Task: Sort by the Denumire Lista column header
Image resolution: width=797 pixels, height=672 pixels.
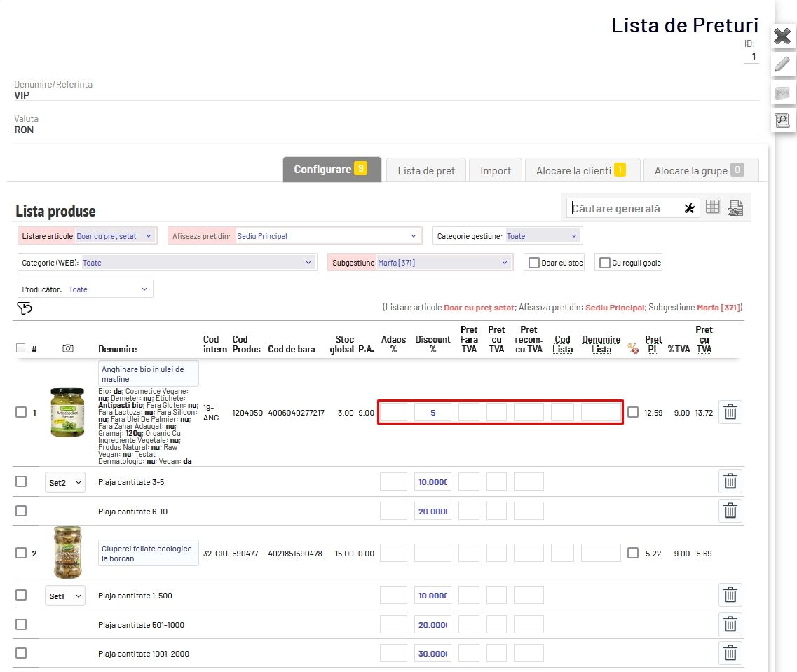Action: point(601,344)
